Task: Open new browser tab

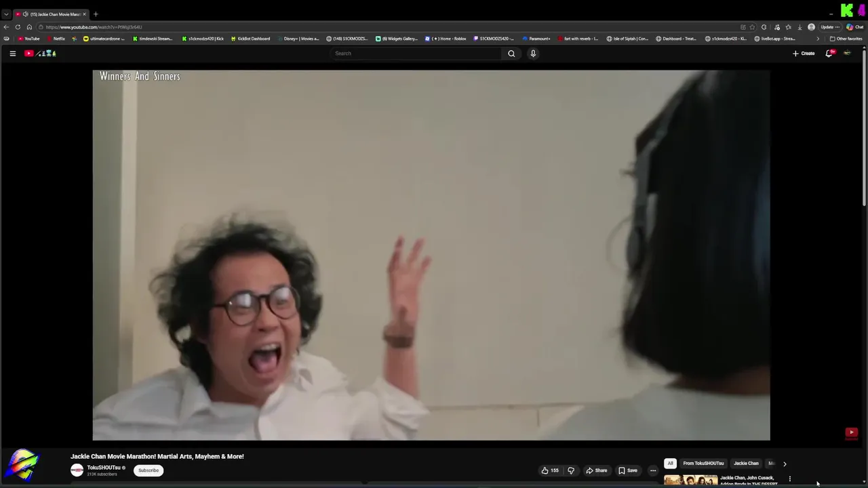Action: [x=96, y=14]
